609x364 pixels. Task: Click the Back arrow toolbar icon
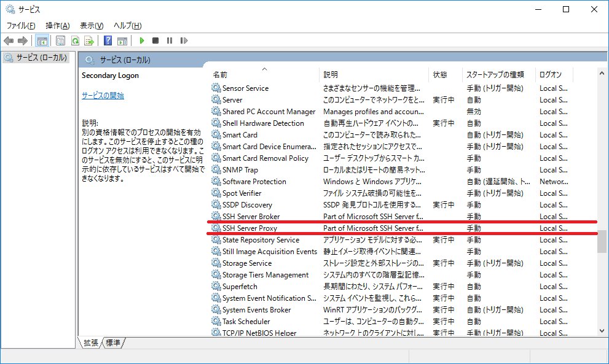tap(9, 41)
